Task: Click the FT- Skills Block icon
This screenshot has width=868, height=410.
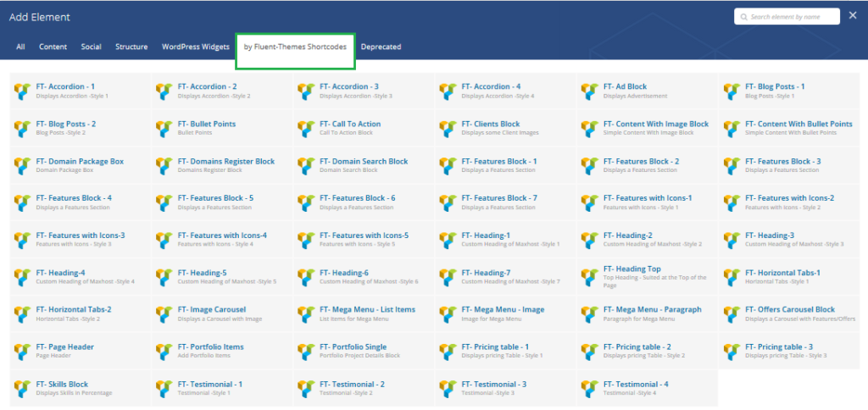Action: [x=23, y=388]
